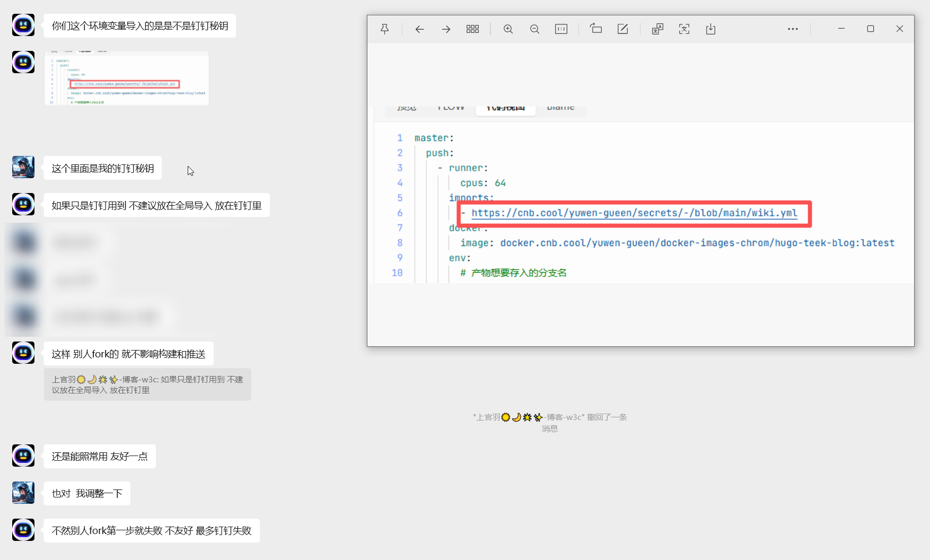Maximize the image viewer window

[x=870, y=29]
